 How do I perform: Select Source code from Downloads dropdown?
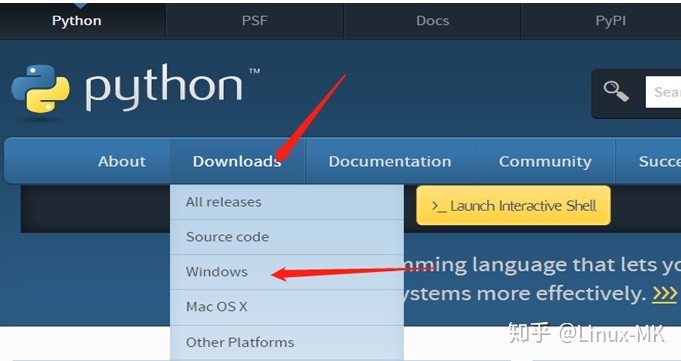tap(287, 237)
